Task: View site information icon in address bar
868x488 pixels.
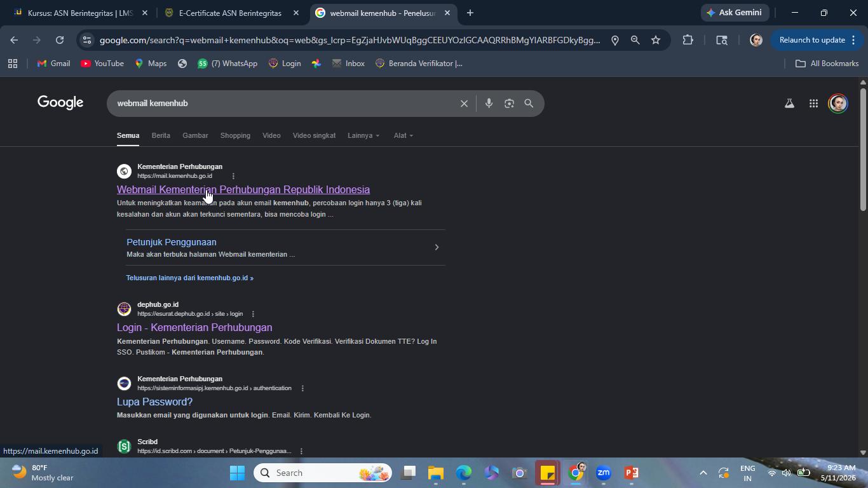Action: 87,40
